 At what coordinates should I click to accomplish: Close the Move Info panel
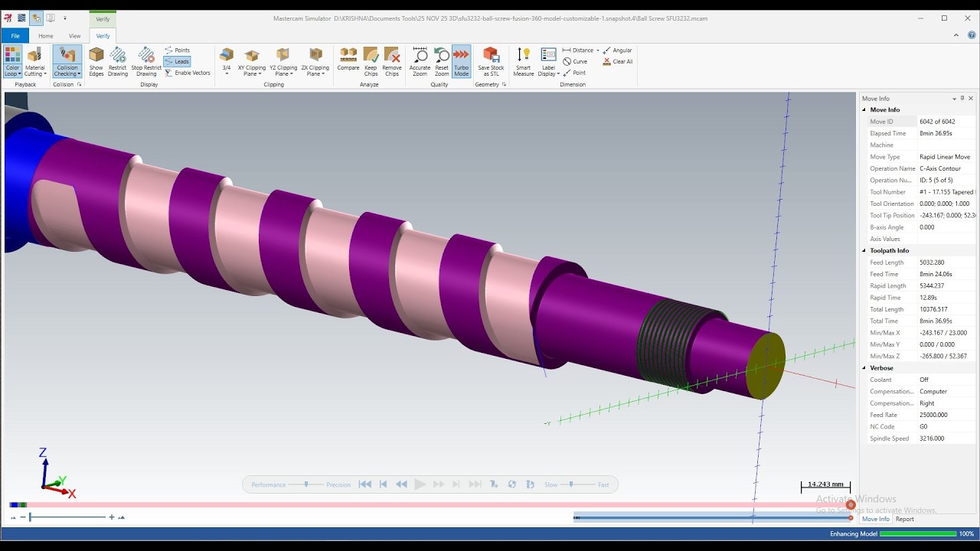(x=971, y=99)
